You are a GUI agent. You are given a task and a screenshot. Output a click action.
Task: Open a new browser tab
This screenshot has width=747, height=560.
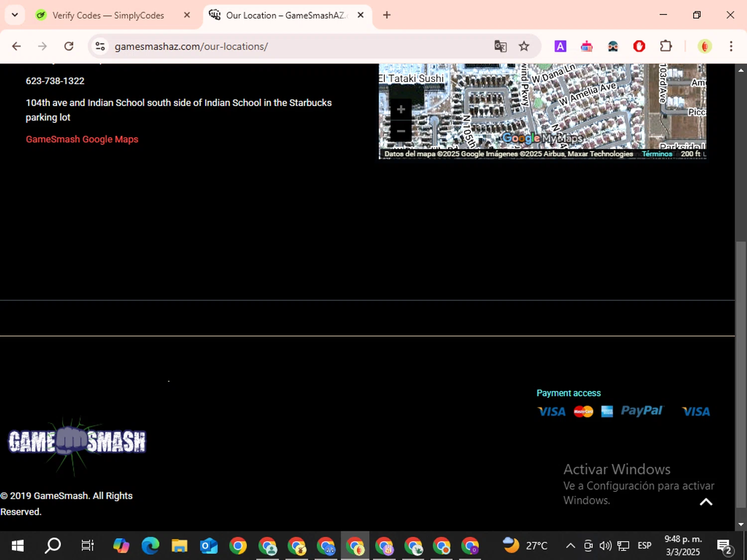(x=387, y=15)
